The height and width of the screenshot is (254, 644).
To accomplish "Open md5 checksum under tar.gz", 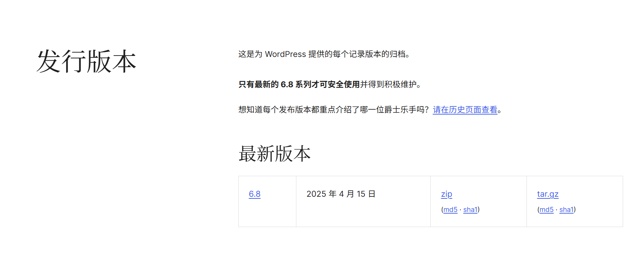I will point(546,210).
